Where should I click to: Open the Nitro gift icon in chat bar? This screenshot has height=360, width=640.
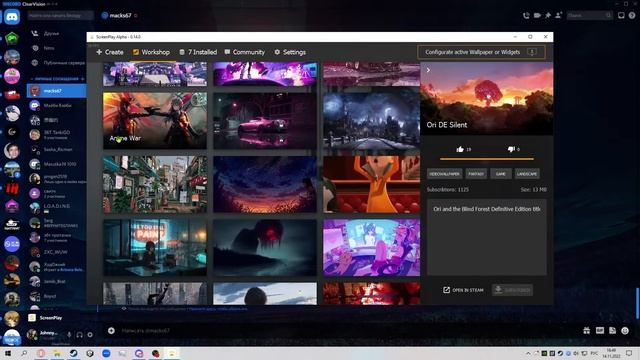point(587,331)
